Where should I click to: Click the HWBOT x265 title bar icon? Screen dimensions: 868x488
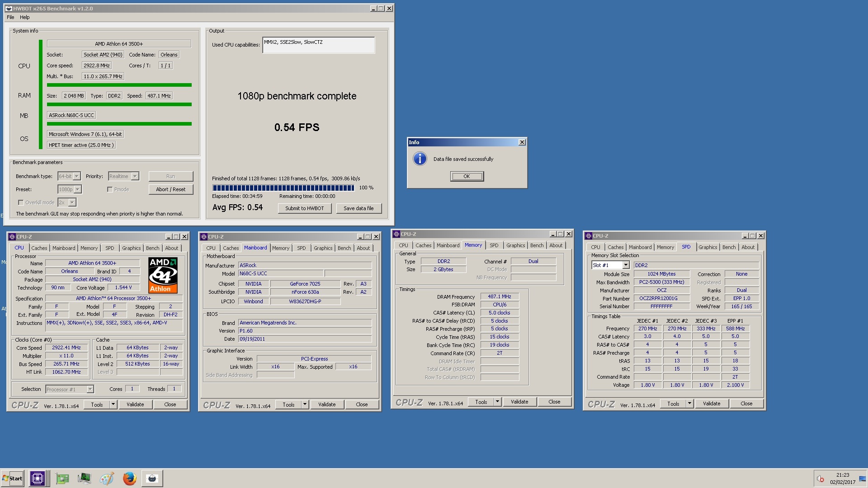tap(9, 9)
